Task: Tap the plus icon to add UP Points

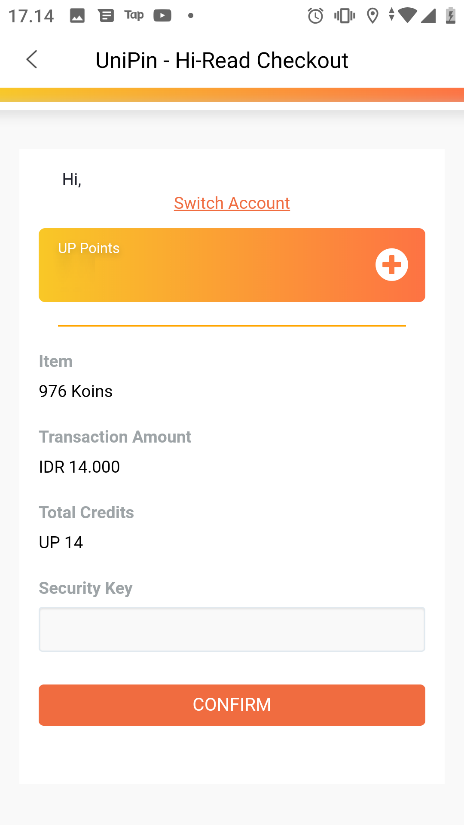Action: (x=391, y=265)
